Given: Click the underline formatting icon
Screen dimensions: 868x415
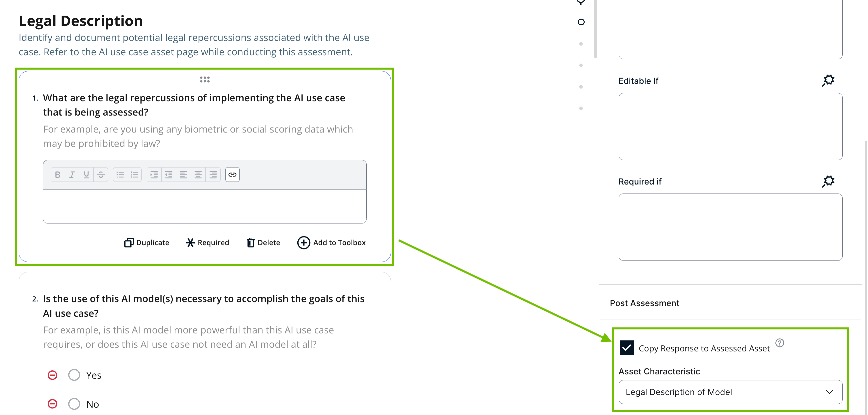Looking at the screenshot, I should pos(86,174).
